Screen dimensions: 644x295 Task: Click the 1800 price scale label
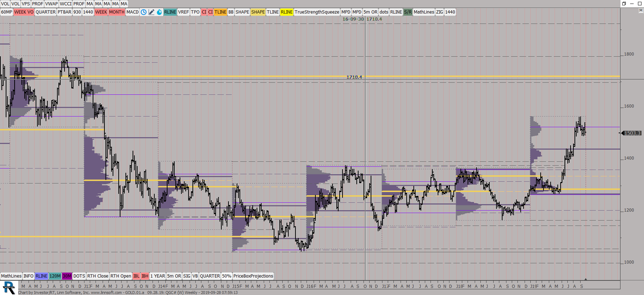pyautogui.click(x=629, y=54)
